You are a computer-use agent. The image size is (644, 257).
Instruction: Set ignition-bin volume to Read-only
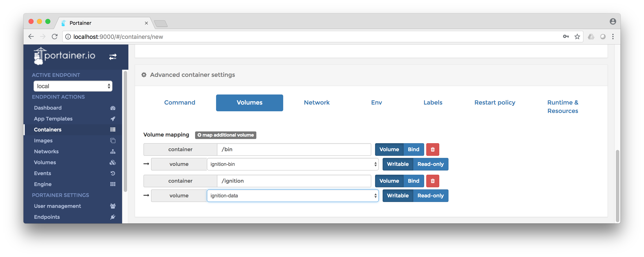pyautogui.click(x=430, y=164)
